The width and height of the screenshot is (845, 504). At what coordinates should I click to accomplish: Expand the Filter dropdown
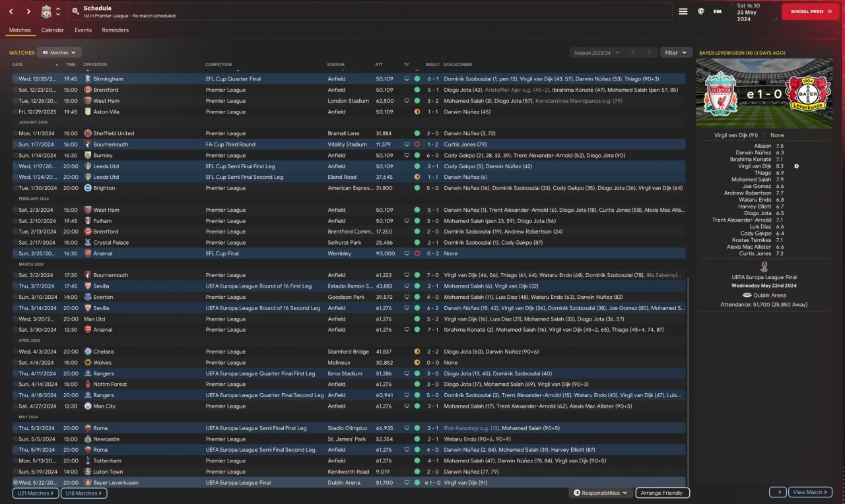675,53
